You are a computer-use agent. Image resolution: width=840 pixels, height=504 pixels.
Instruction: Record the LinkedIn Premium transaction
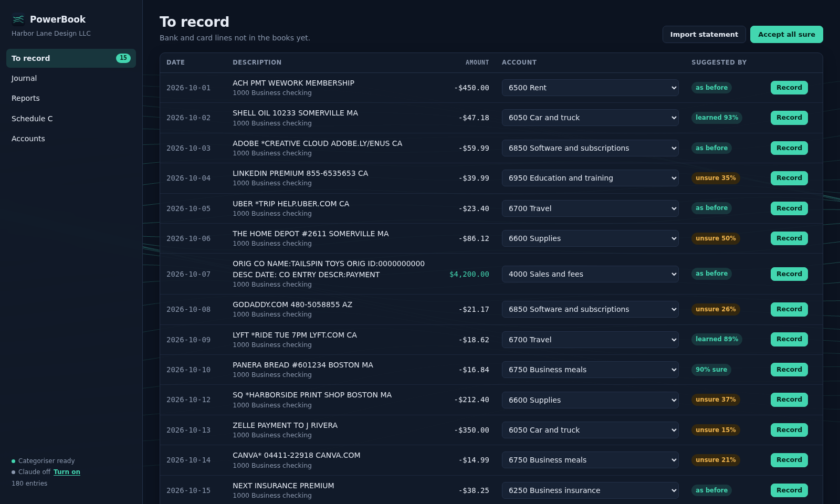tap(789, 178)
